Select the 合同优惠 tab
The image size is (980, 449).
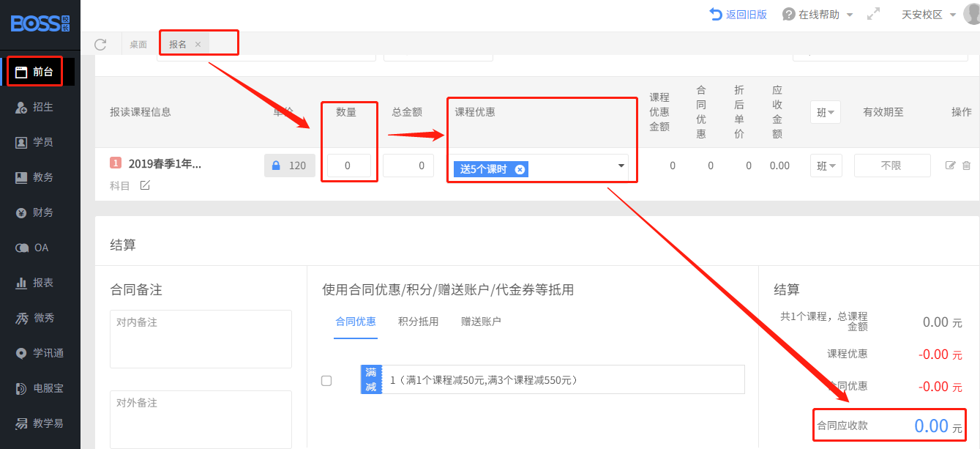pos(356,322)
